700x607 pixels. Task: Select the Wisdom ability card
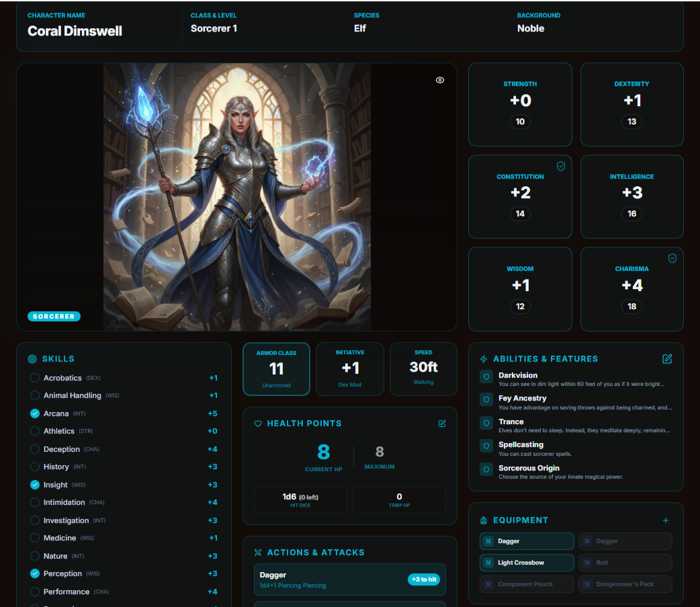click(520, 289)
